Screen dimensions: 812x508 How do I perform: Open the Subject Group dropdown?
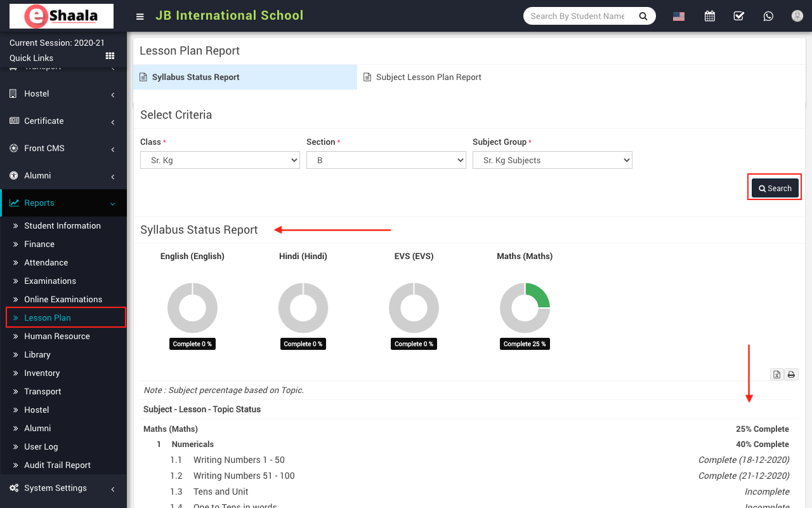[552, 161]
